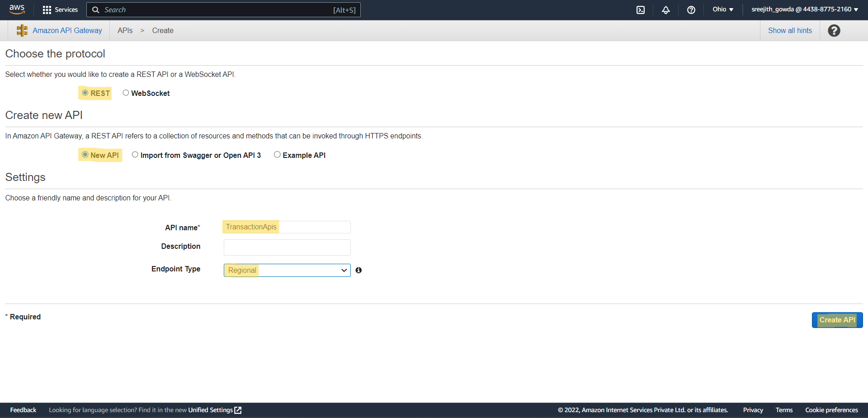Choose the Example API radio option
Image resolution: width=868 pixels, height=418 pixels.
click(277, 155)
